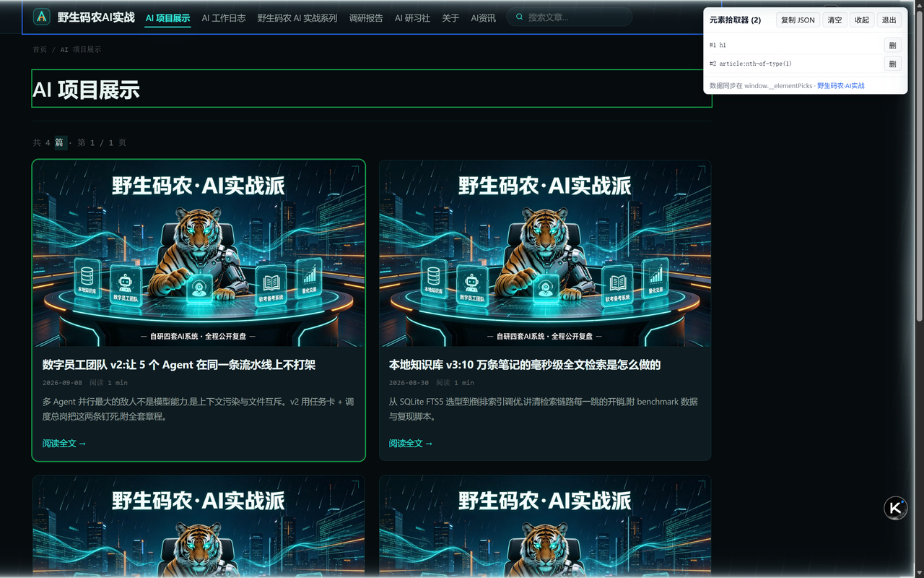Click 清空 in the element picker

[834, 20]
